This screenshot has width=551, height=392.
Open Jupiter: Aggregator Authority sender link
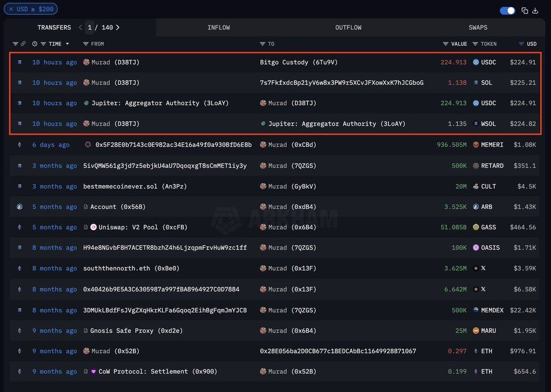click(160, 103)
